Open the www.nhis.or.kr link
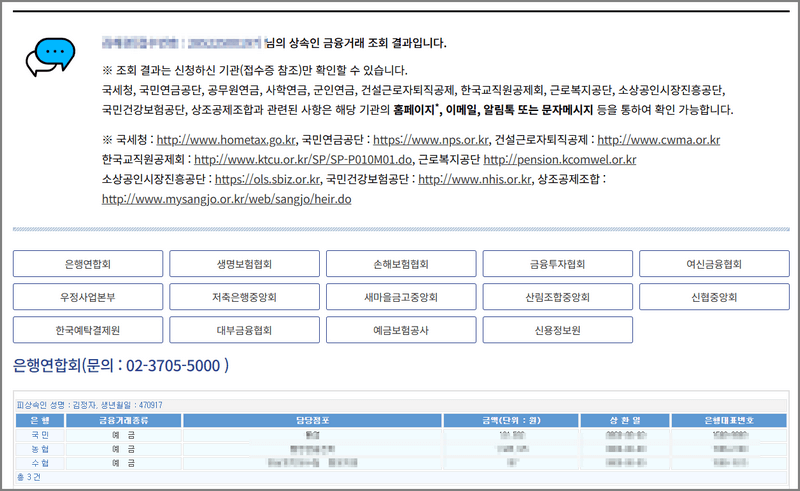Viewport: 800px width, 491px height. click(x=474, y=179)
